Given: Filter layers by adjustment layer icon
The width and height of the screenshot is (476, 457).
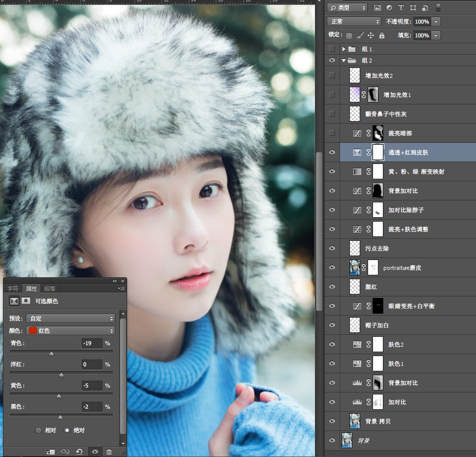Looking at the screenshot, I should [389, 7].
